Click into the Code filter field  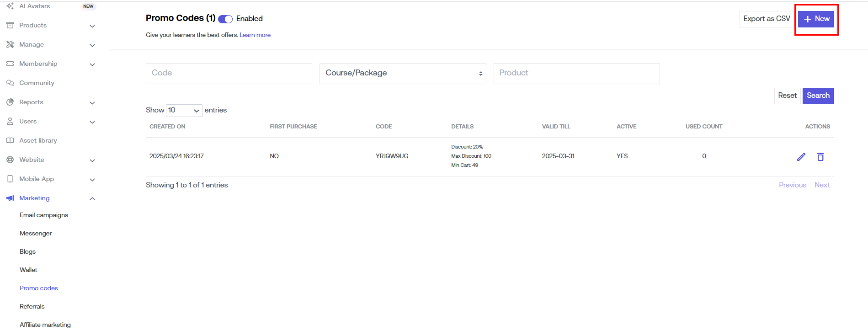pyautogui.click(x=229, y=73)
